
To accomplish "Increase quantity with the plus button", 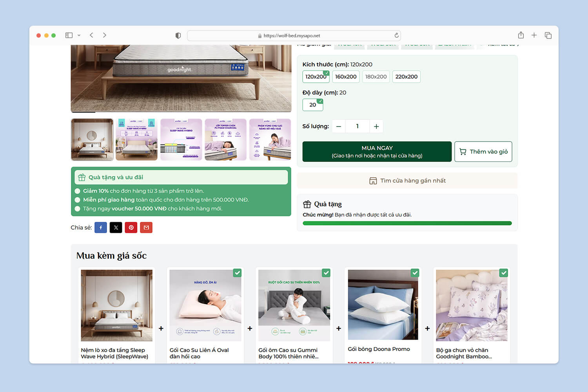I will click(376, 126).
